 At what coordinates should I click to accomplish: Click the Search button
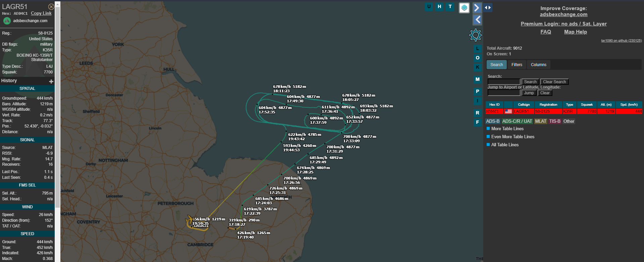[530, 82]
